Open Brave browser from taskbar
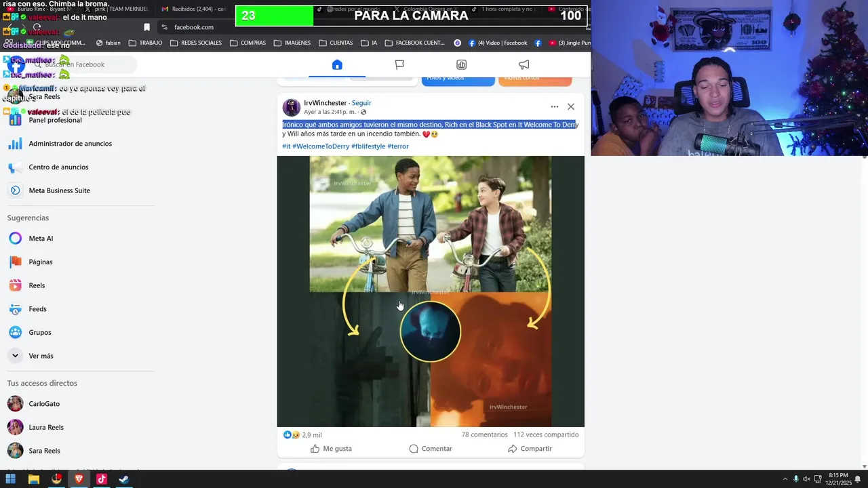868x488 pixels. pyautogui.click(x=79, y=479)
